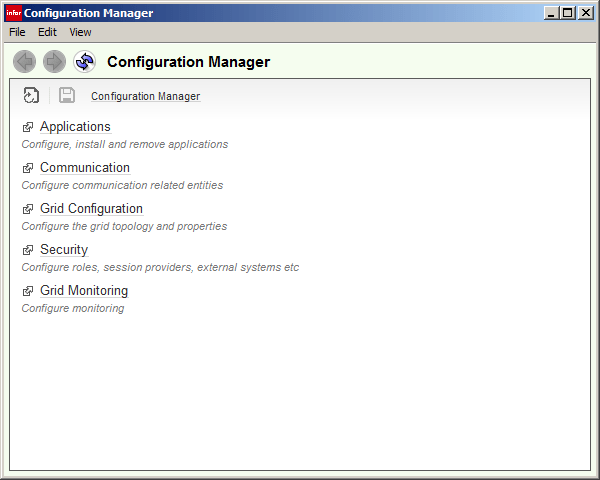This screenshot has width=600, height=480.
Task: Click the icon beside Security
Action: 28,251
